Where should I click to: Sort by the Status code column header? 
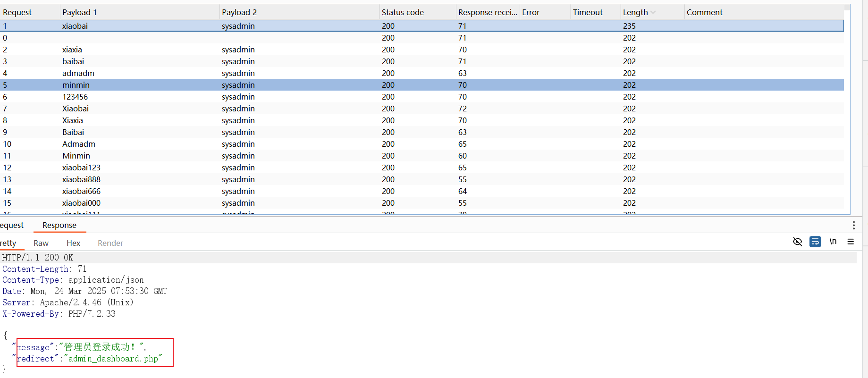click(403, 12)
